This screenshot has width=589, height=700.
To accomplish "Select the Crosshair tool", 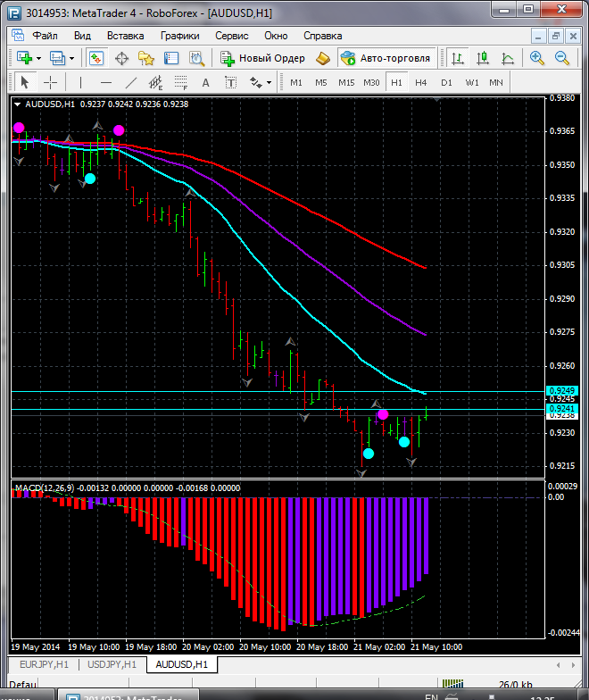I will (50, 82).
